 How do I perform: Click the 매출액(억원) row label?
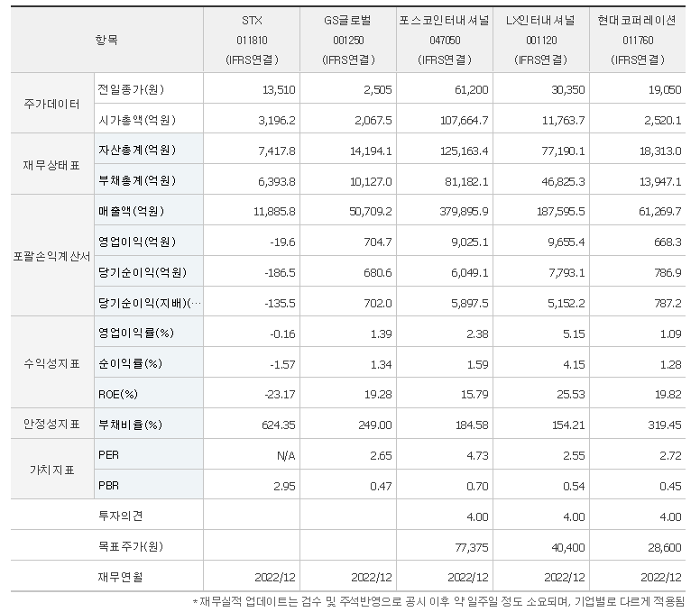point(131,211)
